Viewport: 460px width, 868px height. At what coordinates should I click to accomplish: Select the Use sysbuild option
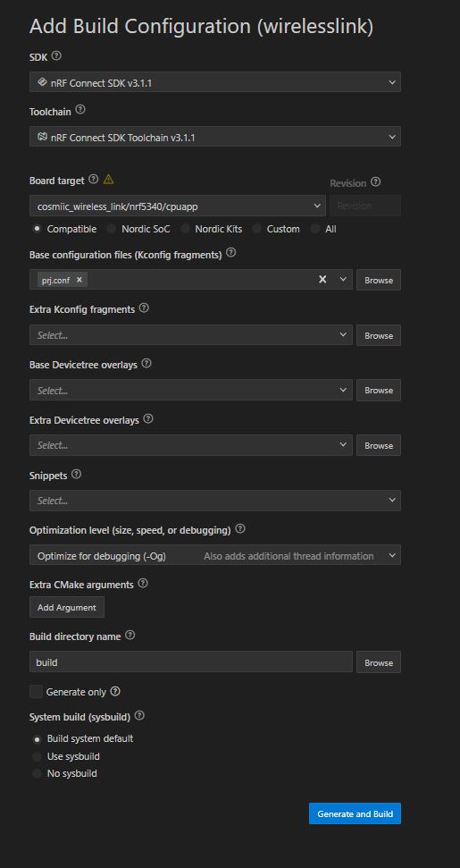click(37, 756)
